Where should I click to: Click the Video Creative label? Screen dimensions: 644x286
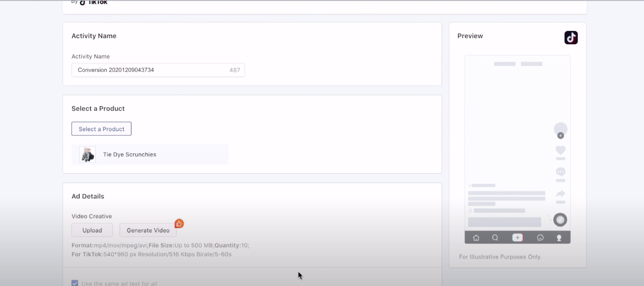coord(92,216)
